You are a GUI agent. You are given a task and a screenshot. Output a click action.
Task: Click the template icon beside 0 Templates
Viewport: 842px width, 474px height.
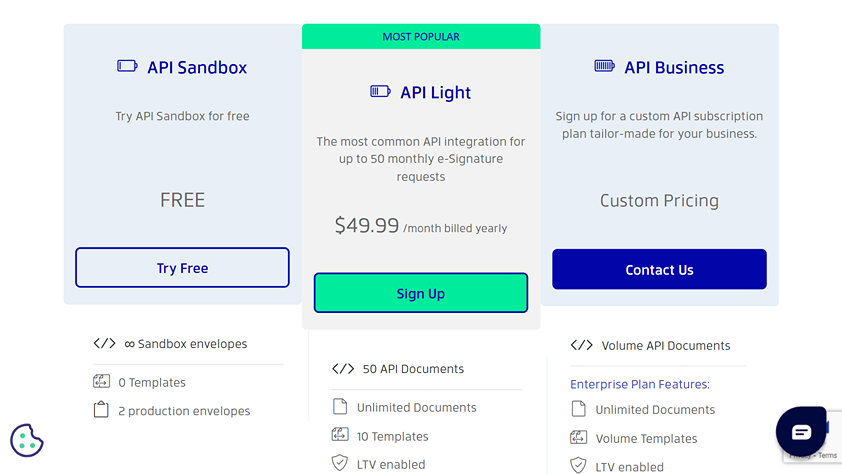tap(101, 381)
